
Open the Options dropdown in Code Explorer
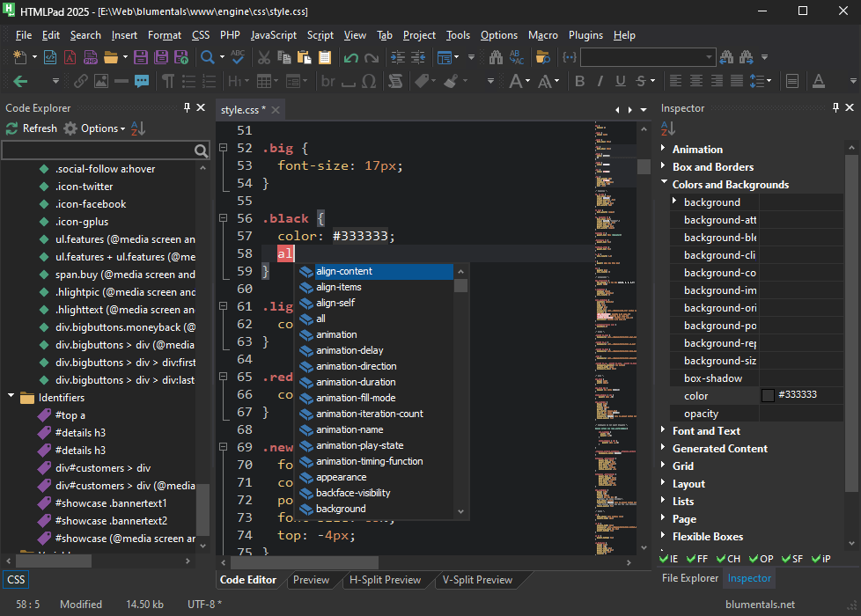(98, 128)
